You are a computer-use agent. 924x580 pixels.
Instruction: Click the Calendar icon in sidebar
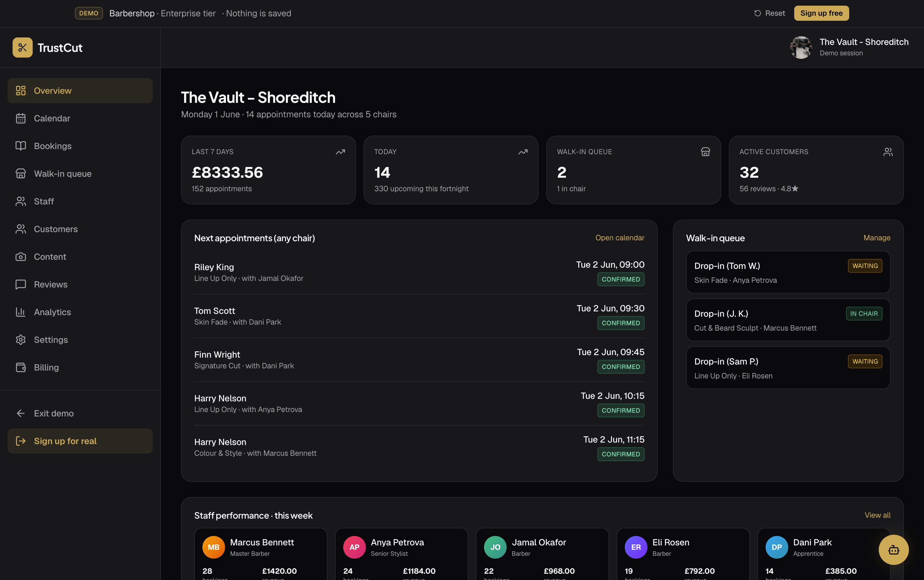21,118
